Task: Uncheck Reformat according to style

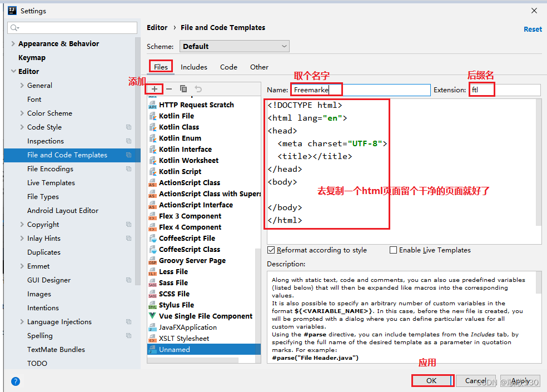Action: (x=271, y=250)
